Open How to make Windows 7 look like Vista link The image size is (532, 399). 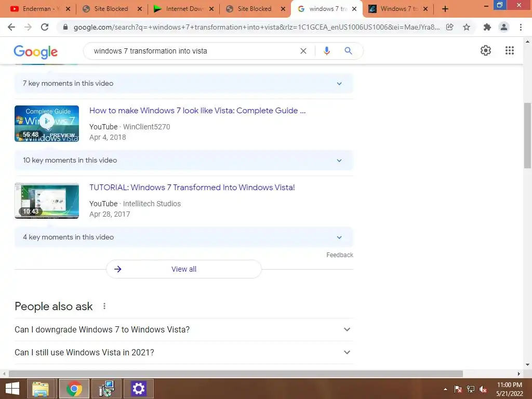[x=197, y=111]
